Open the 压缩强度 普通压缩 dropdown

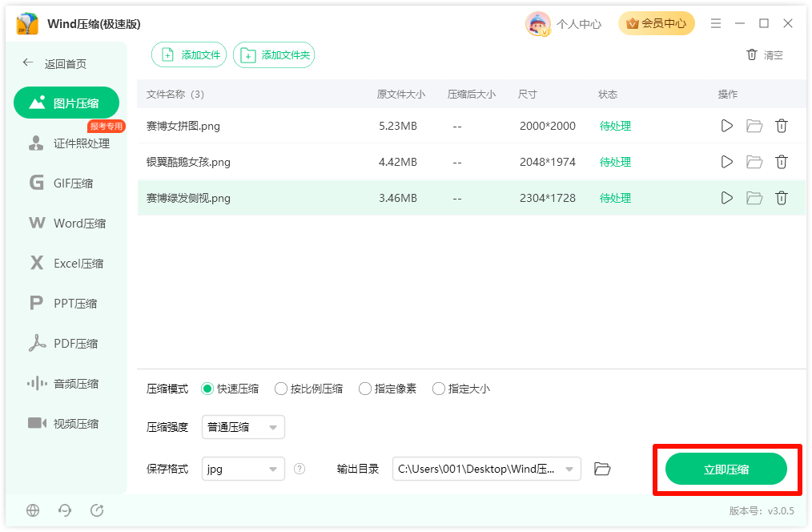pos(243,427)
